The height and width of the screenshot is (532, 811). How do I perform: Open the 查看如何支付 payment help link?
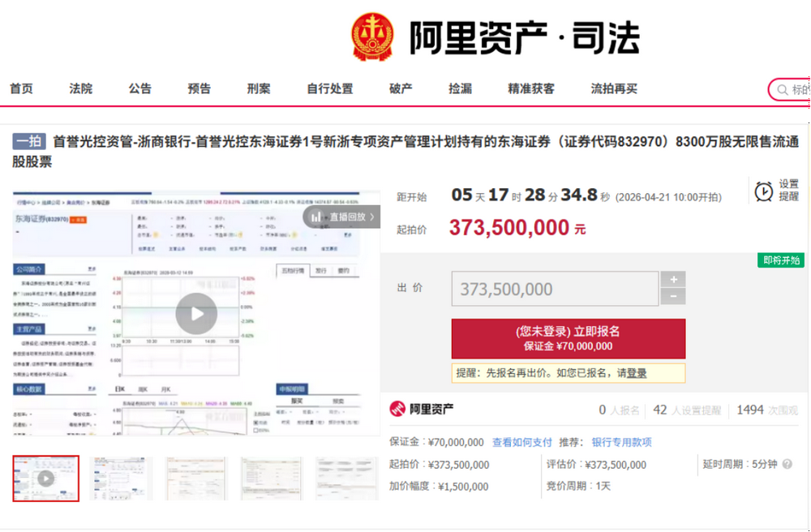(521, 442)
